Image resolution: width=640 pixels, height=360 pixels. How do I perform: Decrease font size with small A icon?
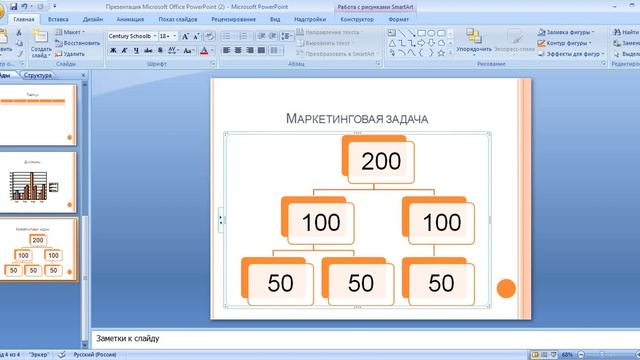click(x=196, y=36)
